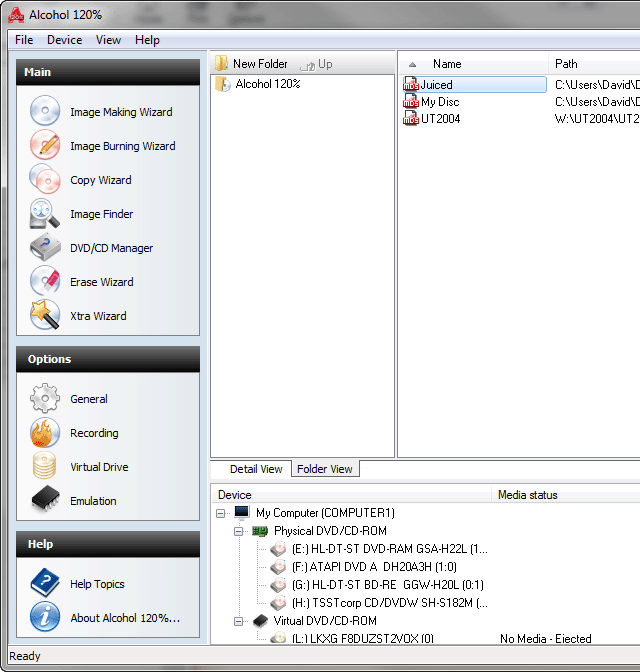Start Erase Wizard eraser disc icon

45,281
